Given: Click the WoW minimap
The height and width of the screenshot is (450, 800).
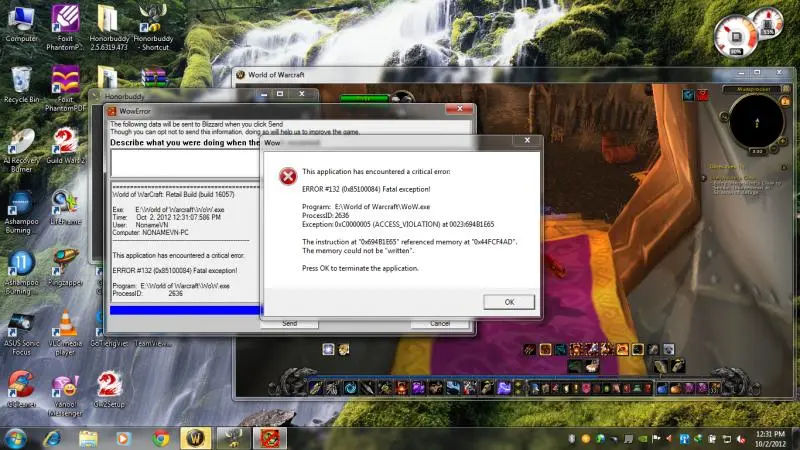Looking at the screenshot, I should [x=756, y=121].
